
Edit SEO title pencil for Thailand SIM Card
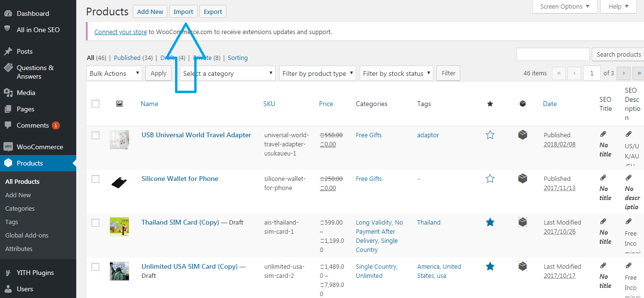[603, 222]
